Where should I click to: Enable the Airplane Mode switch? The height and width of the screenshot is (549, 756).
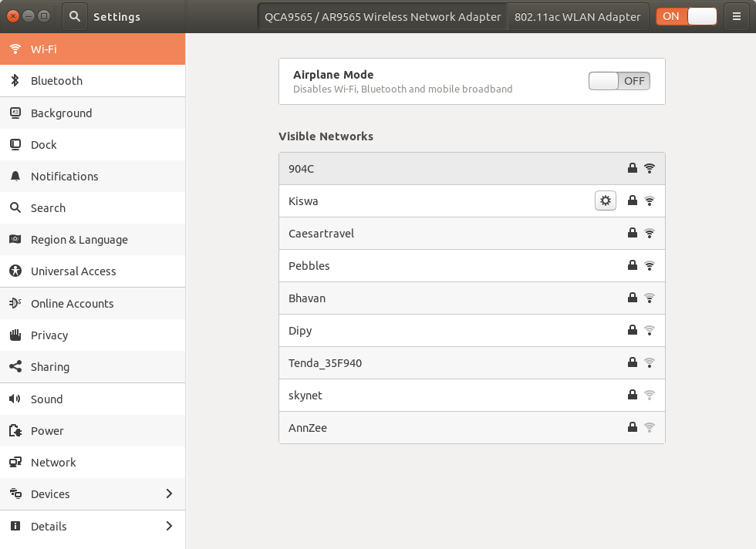pyautogui.click(x=619, y=81)
